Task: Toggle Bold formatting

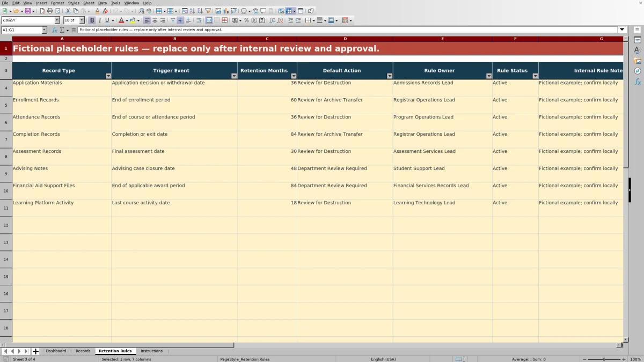Action: tap(92, 20)
